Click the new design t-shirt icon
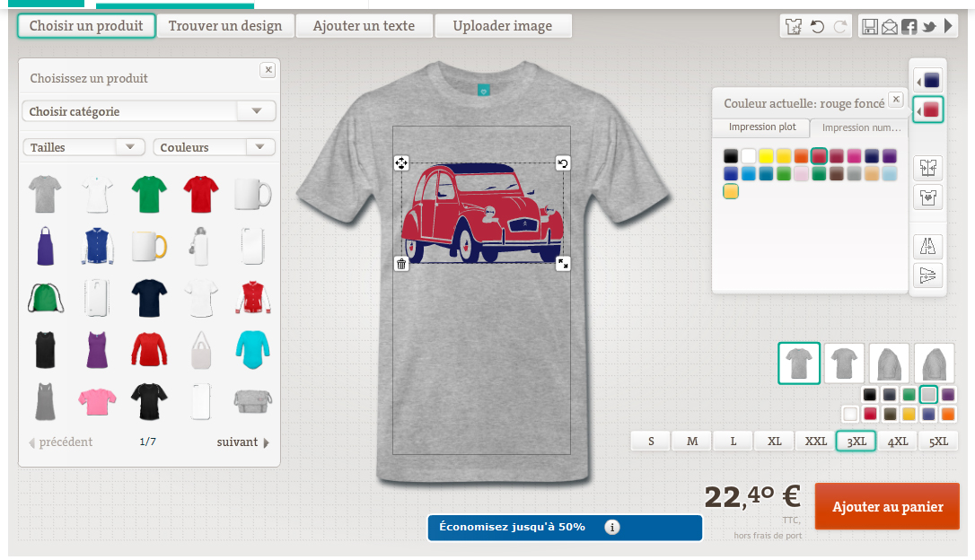 (x=794, y=26)
